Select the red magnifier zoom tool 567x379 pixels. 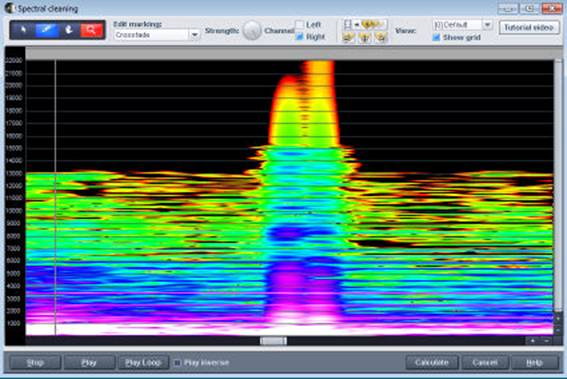click(91, 30)
